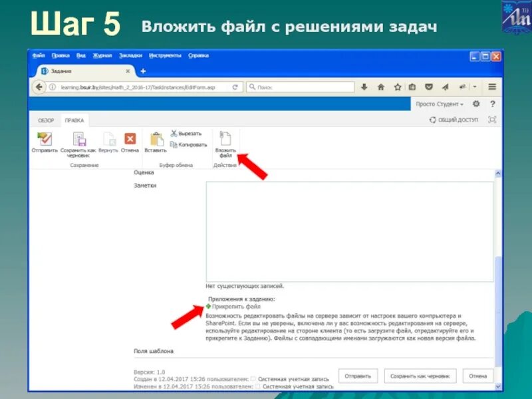The width and height of the screenshot is (532, 399).
Task: Open the Инструменты menu
Action: pos(165,56)
